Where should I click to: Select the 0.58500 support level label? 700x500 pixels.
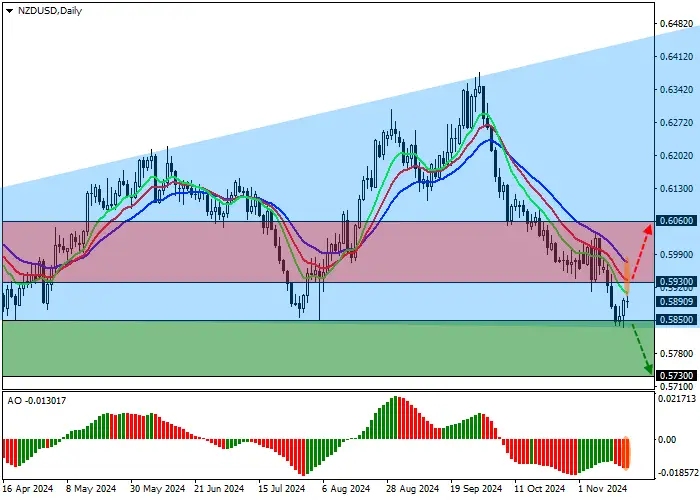click(x=676, y=320)
